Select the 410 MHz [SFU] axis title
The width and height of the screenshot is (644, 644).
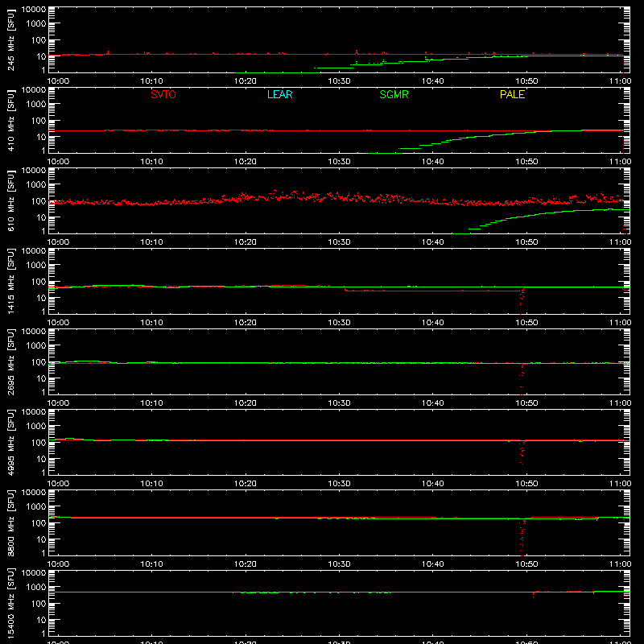pyautogui.click(x=10, y=120)
